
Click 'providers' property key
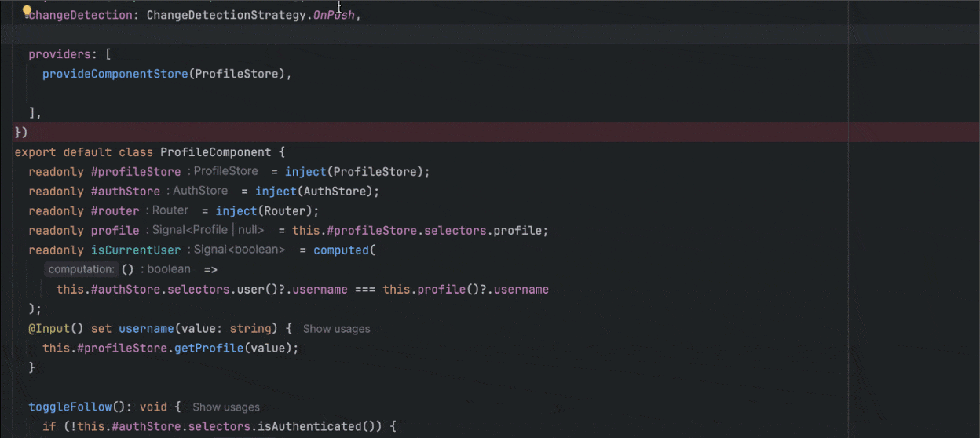pos(60,54)
